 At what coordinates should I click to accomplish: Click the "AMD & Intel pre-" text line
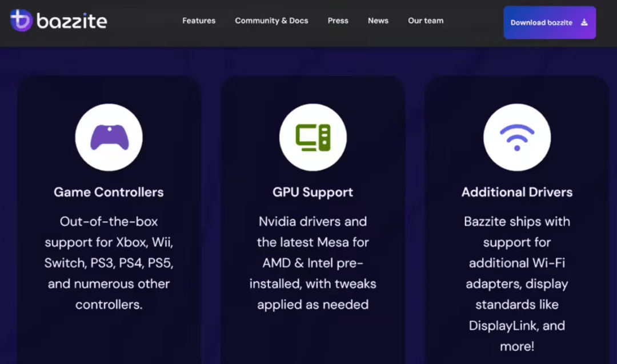312,263
